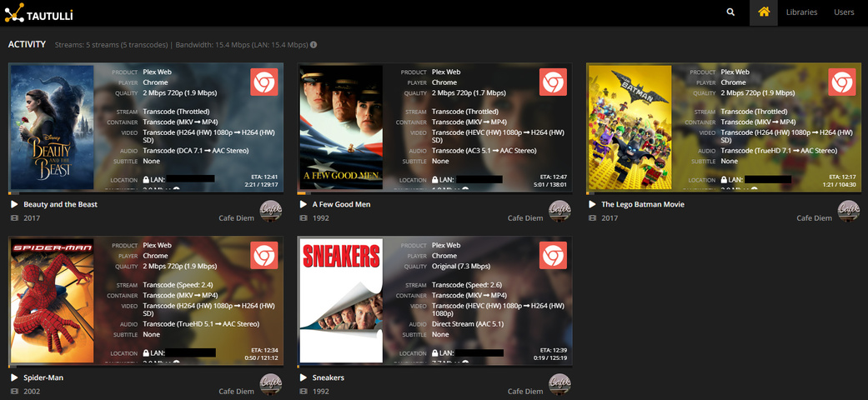Open the Users menu

coord(844,12)
